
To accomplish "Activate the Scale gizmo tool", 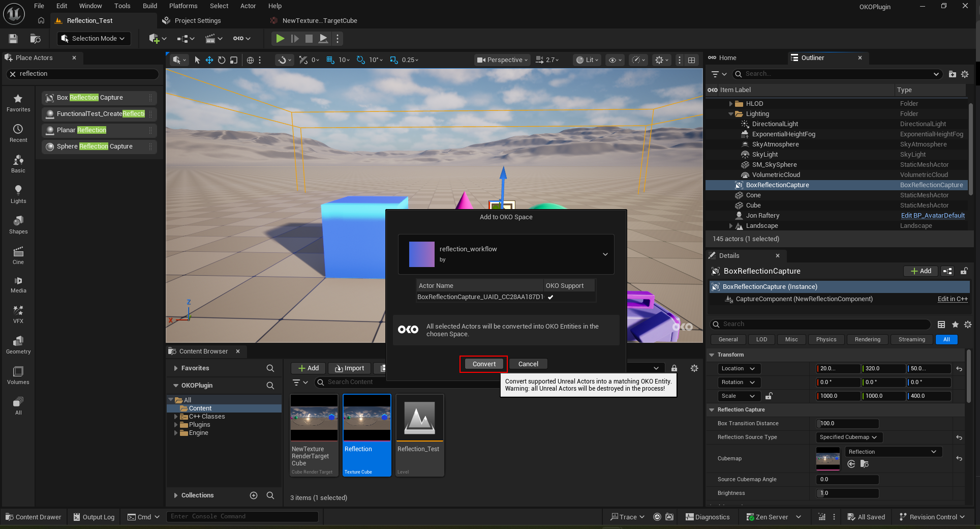I will point(234,60).
